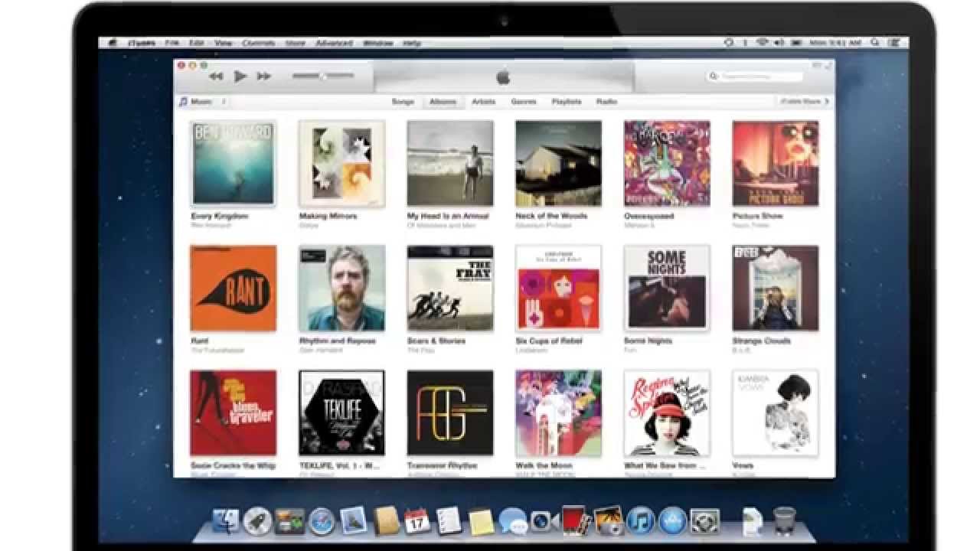Click the What We Saw from title
This screenshot has height=551, width=980.
point(665,465)
